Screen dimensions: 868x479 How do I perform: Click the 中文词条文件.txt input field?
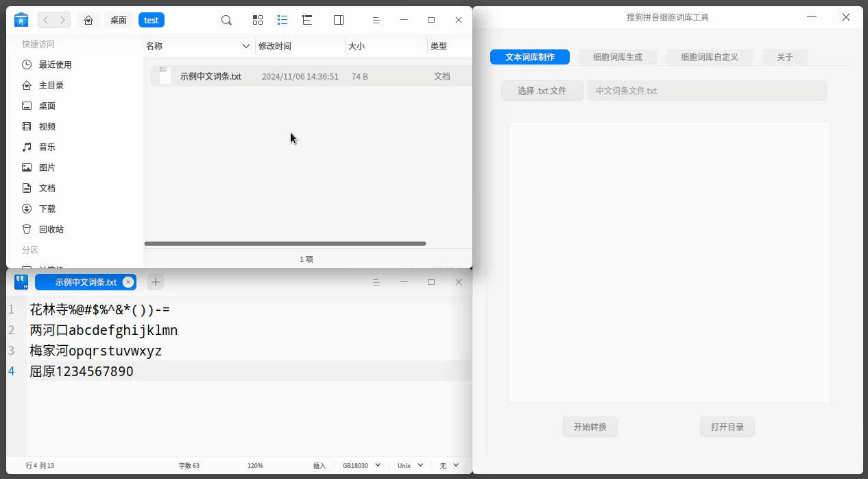click(707, 91)
